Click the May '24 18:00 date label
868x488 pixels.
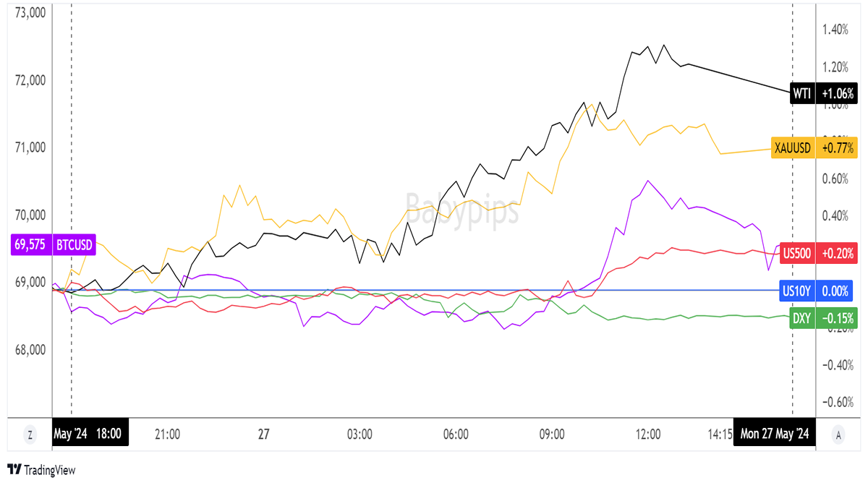(x=90, y=435)
